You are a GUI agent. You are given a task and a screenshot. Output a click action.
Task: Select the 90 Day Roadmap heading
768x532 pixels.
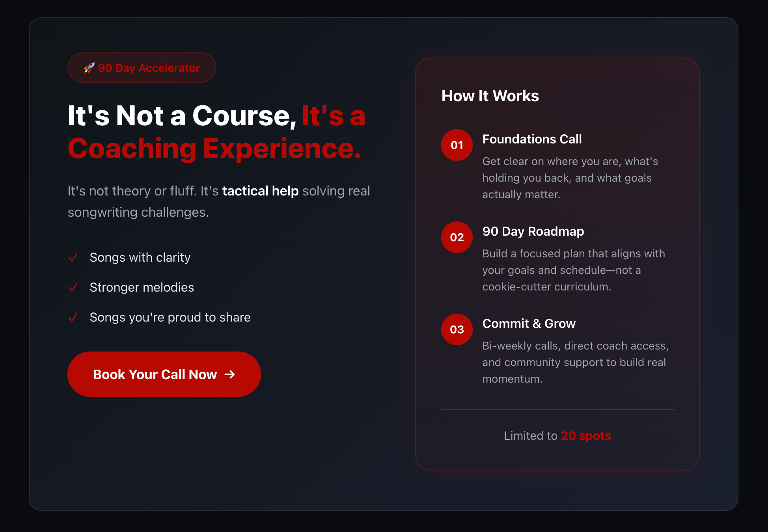[533, 231]
